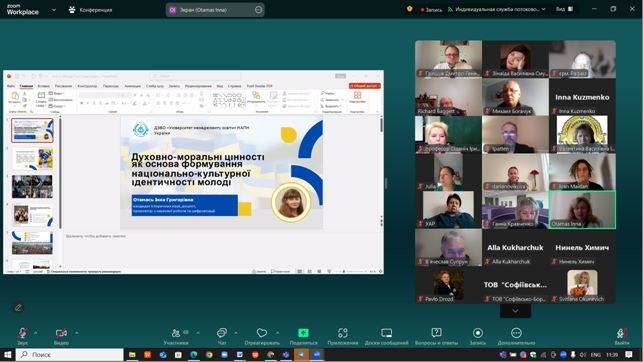Select Richard Baggett's video tile
Image resolution: width=643 pixels, height=362 pixels.
(449, 97)
